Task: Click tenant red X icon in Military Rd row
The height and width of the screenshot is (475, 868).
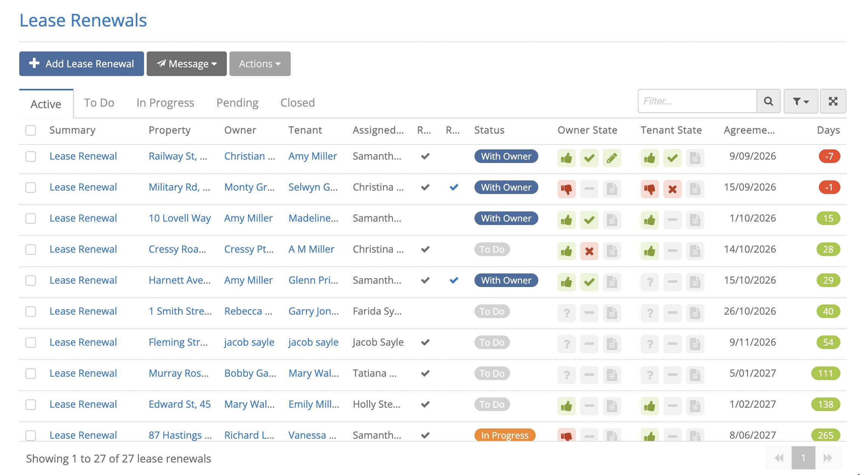Action: [x=672, y=189]
